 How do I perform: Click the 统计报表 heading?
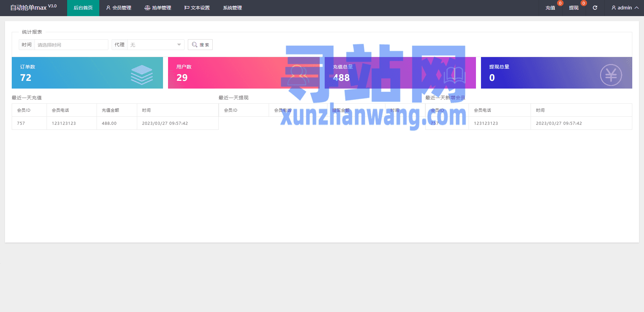(32, 32)
